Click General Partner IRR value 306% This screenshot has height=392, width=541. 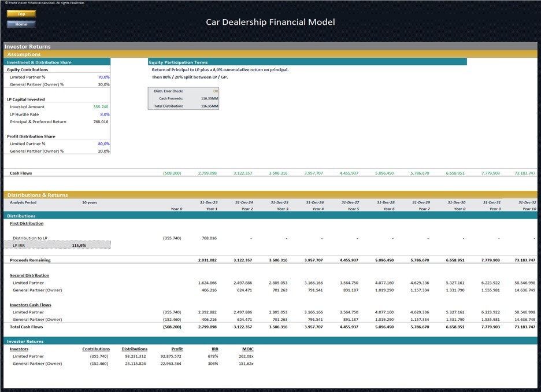[x=213, y=364]
